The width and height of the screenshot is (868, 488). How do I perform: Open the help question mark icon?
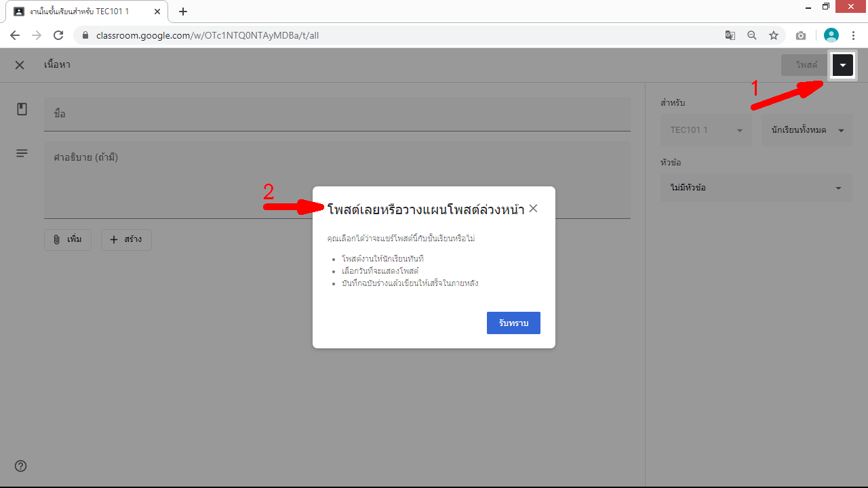[x=21, y=466]
